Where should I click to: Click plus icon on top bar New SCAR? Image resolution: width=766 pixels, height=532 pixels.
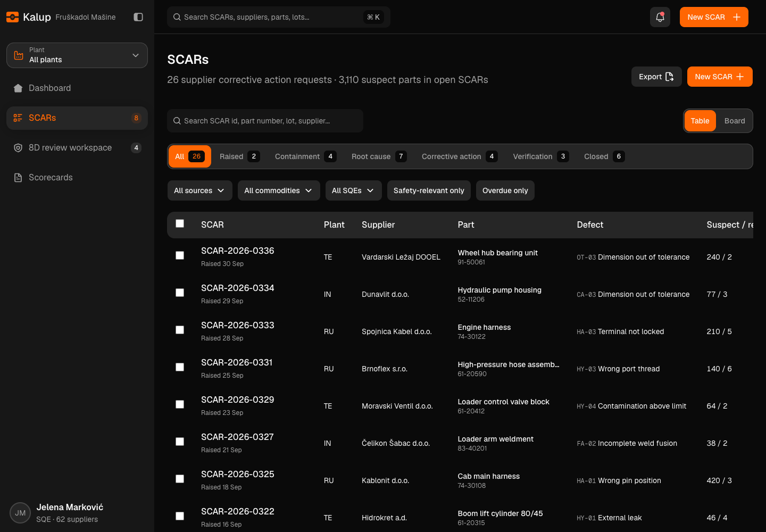pos(737,17)
